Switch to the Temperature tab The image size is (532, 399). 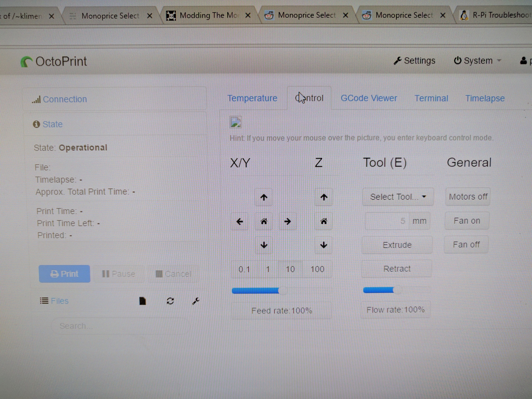(252, 98)
